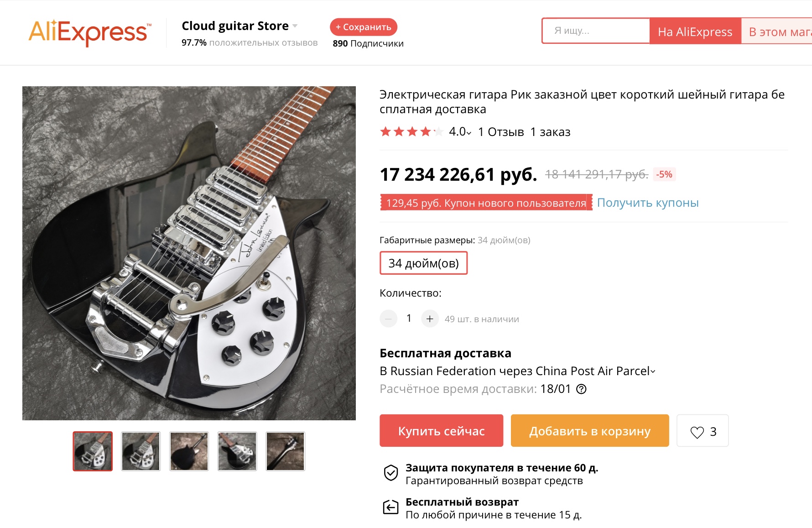Click the 'Купить сейчас' button
812x528 pixels.
pyautogui.click(x=441, y=431)
